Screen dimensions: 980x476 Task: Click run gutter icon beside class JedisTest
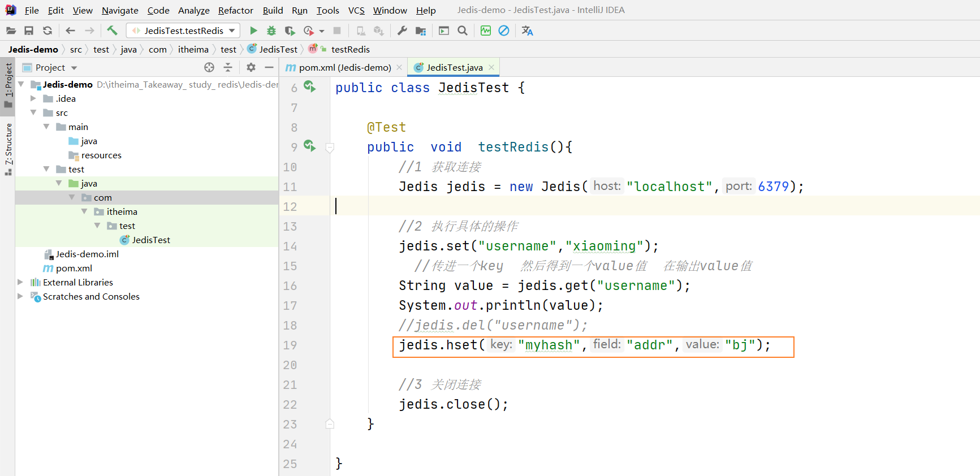309,86
